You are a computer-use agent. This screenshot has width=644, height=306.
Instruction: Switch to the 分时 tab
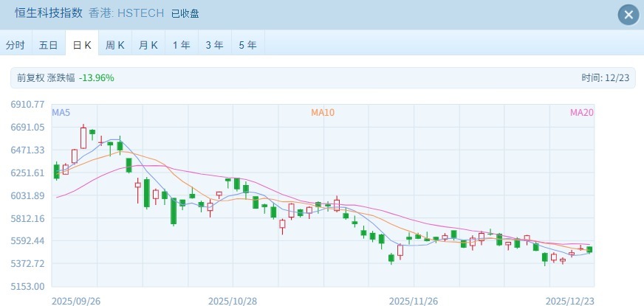(x=16, y=45)
